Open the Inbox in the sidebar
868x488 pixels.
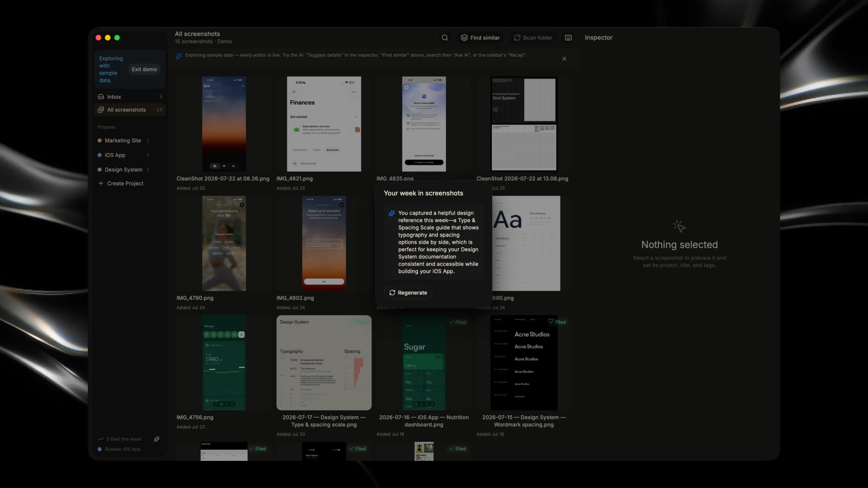[130, 97]
